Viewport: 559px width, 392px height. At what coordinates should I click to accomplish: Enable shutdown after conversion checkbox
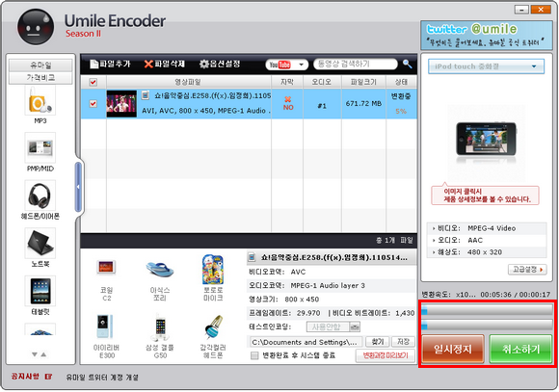tap(254, 355)
